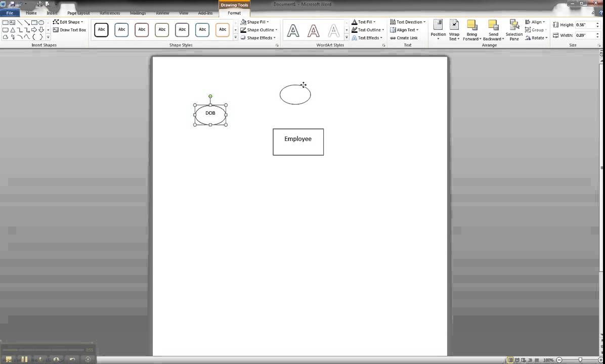The width and height of the screenshot is (605, 364).
Task: Click the Draw Text Box button
Action: (x=69, y=30)
